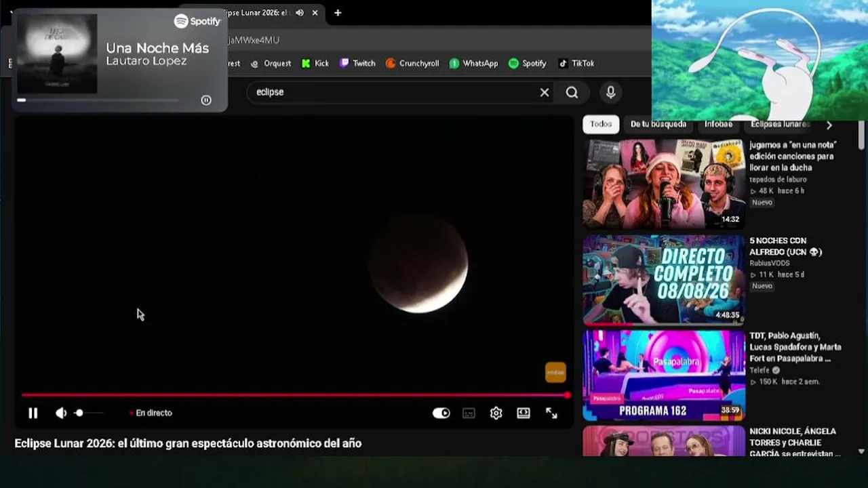
Task: Open the Nicki Nicole interview thumbnail
Action: click(x=664, y=441)
